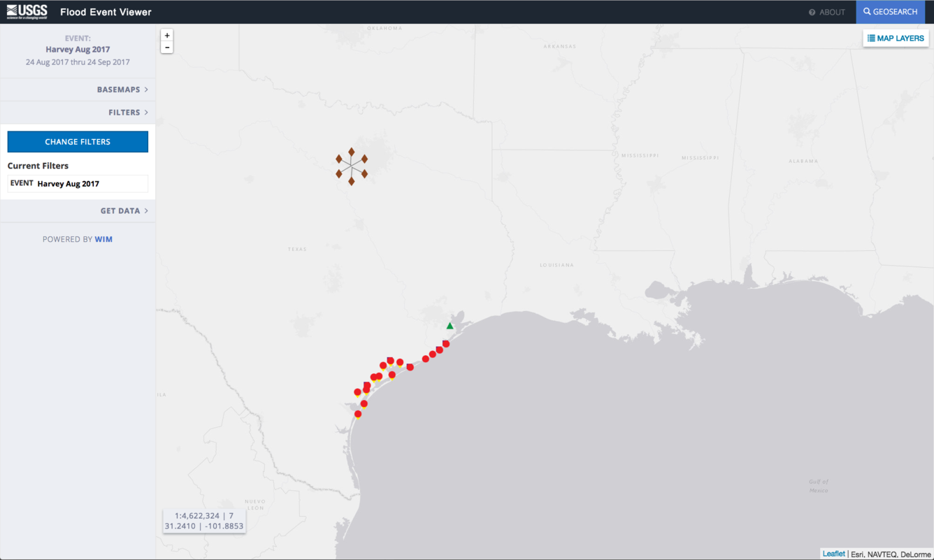Select the upper-right brown diamond marker

[x=364, y=159]
